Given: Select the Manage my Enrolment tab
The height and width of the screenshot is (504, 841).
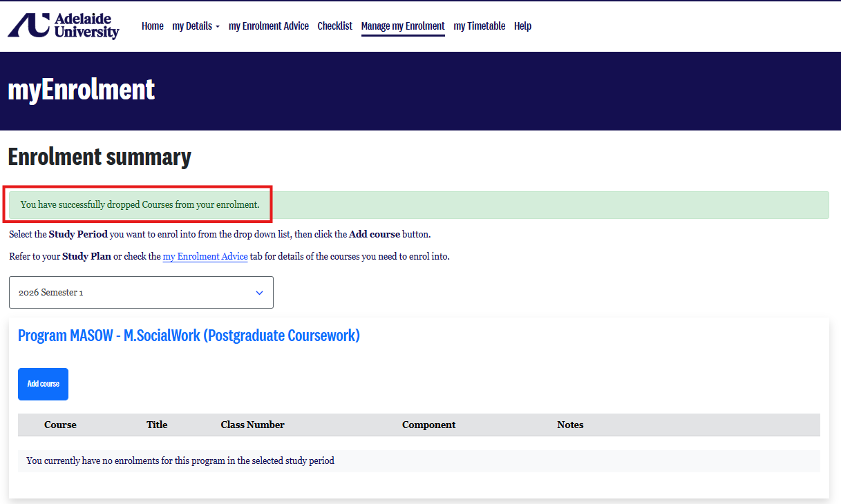Looking at the screenshot, I should click(x=403, y=26).
